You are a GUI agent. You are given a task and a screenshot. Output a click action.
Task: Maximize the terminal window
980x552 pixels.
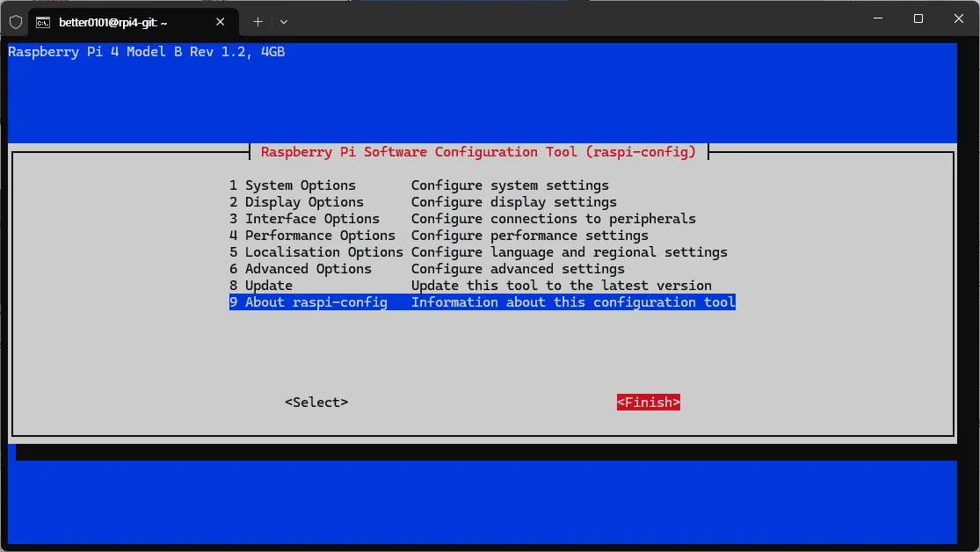918,18
